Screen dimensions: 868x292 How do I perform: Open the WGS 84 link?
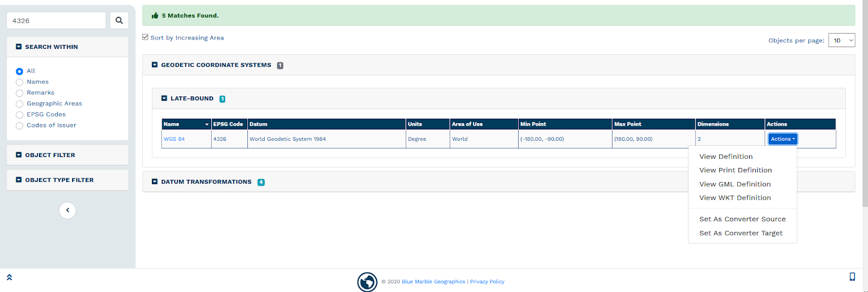click(174, 139)
